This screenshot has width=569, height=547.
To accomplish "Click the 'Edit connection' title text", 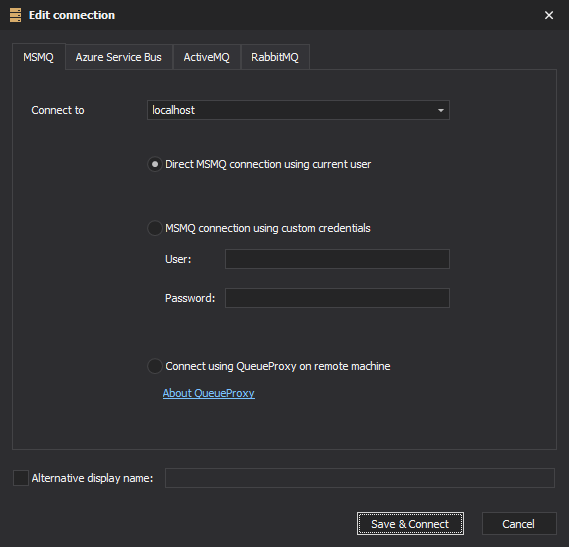I will [x=72, y=15].
